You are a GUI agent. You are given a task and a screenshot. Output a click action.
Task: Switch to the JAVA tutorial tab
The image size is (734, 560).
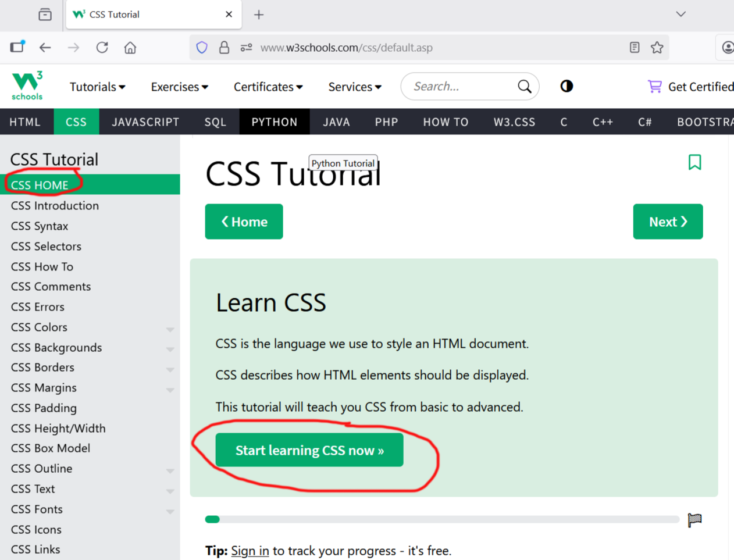(337, 122)
